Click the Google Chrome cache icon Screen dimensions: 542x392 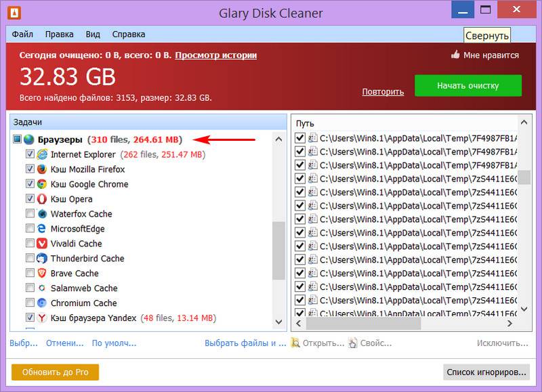point(42,184)
